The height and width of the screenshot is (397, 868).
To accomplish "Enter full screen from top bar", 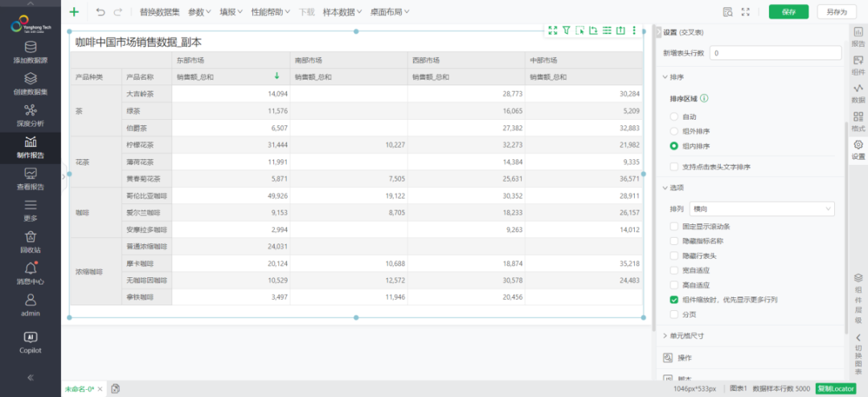I will point(746,11).
